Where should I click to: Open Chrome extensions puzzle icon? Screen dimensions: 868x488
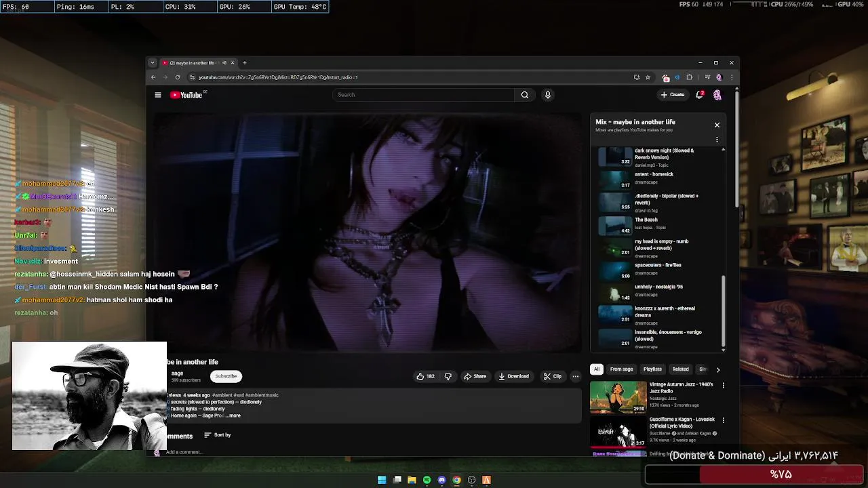point(690,77)
